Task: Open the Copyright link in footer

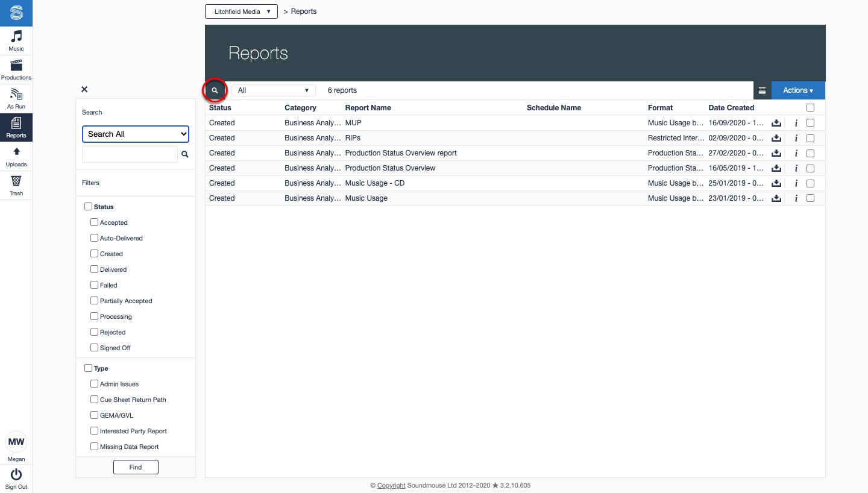Action: (x=391, y=485)
